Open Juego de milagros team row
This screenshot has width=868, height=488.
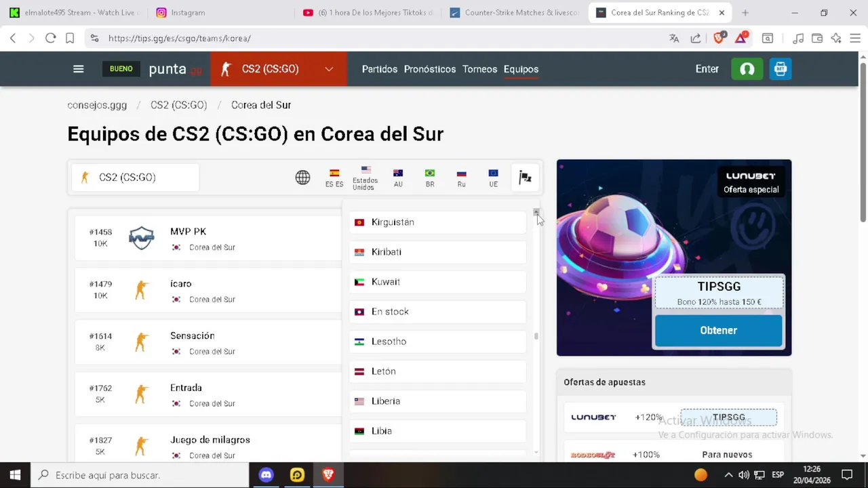coord(208,444)
